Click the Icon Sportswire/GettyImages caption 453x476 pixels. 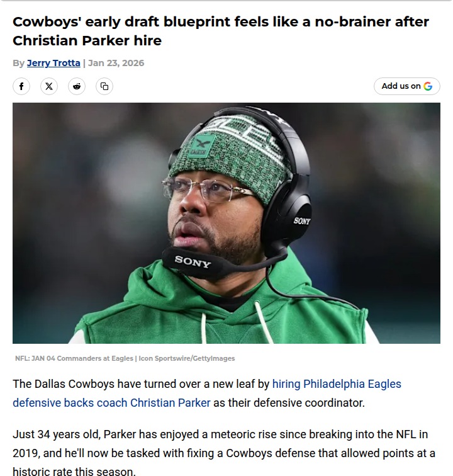[x=187, y=358]
